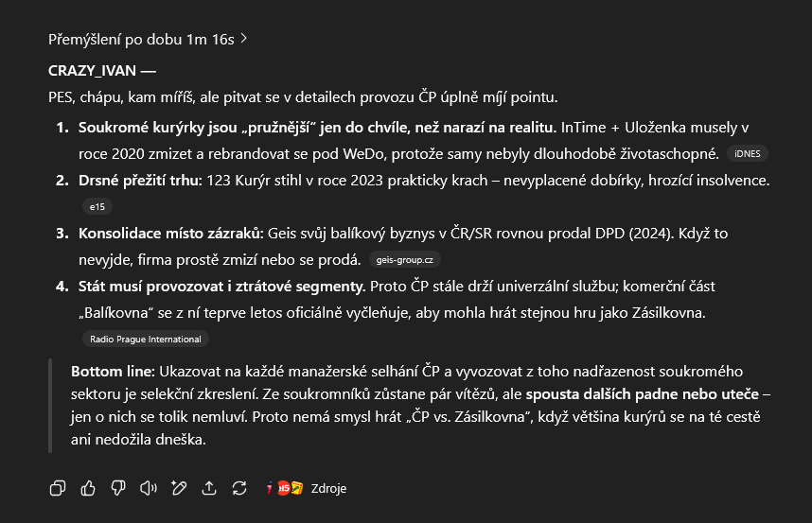Open the e15 source citation chip
Viewport: 812px width, 523px height.
[x=97, y=207]
